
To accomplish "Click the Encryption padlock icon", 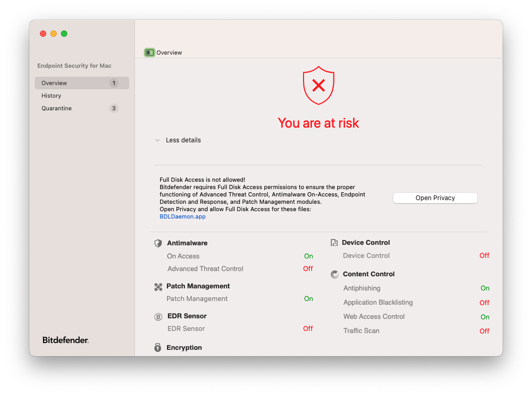I will [x=158, y=348].
